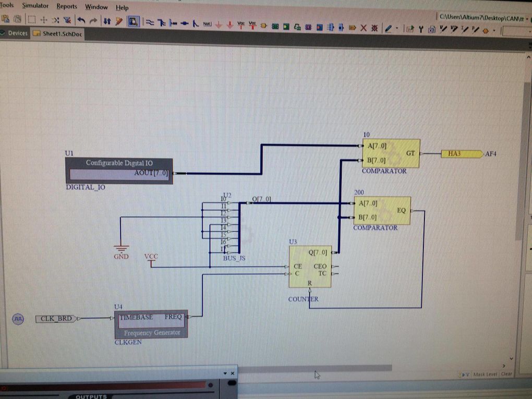Image resolution: width=532 pixels, height=399 pixels.
Task: Choose the Place Net Label tool
Action: pos(207,21)
